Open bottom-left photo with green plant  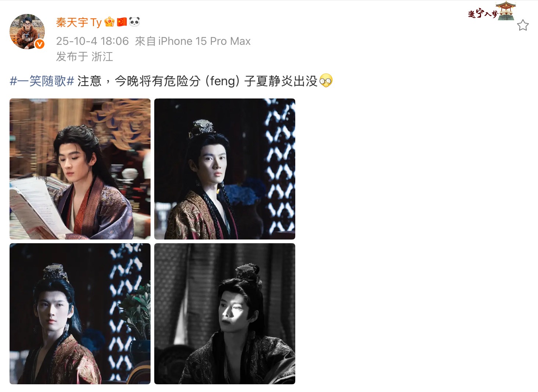click(x=80, y=314)
